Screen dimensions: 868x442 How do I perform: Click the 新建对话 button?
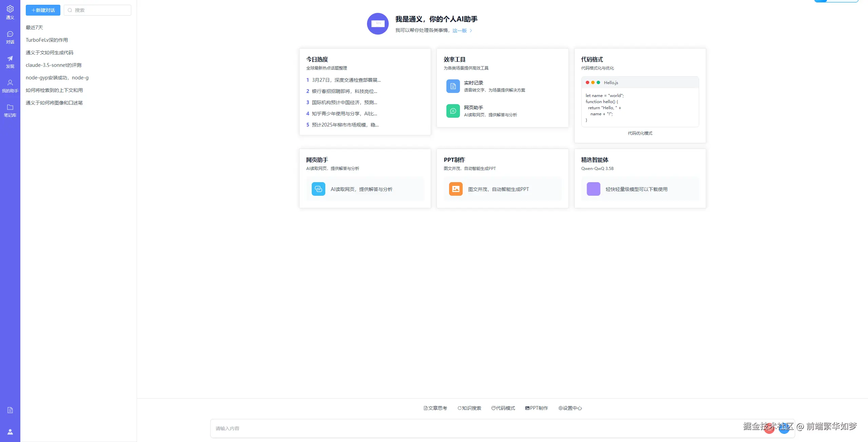43,10
